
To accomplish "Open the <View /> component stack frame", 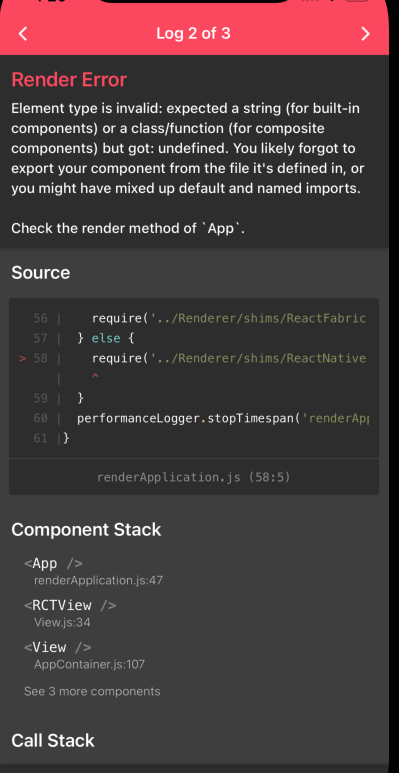I will point(58,647).
